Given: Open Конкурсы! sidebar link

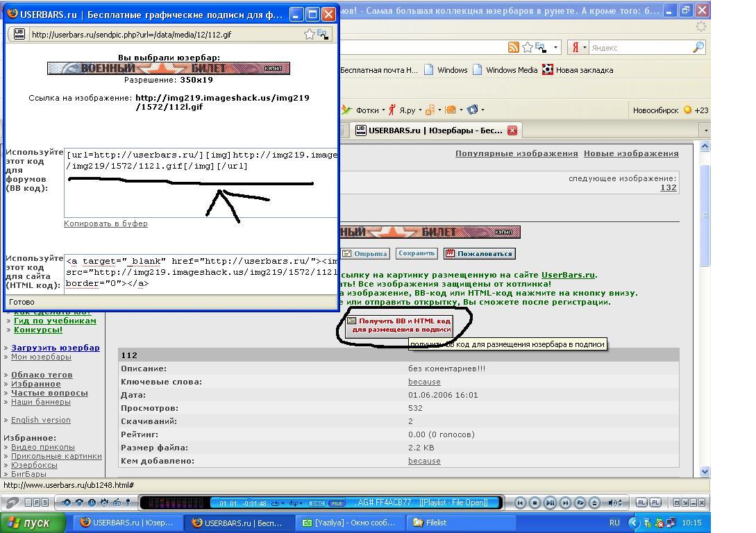Looking at the screenshot, I should [x=38, y=330].
